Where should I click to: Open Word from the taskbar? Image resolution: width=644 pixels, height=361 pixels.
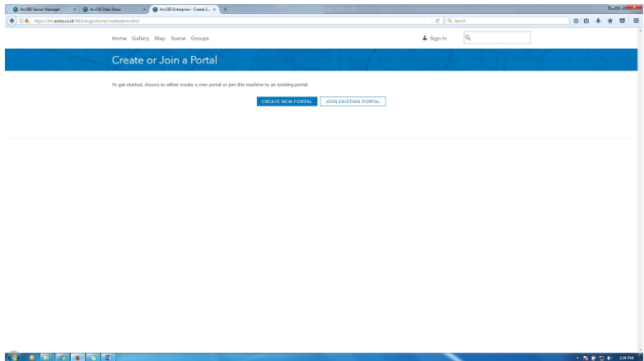(x=108, y=358)
